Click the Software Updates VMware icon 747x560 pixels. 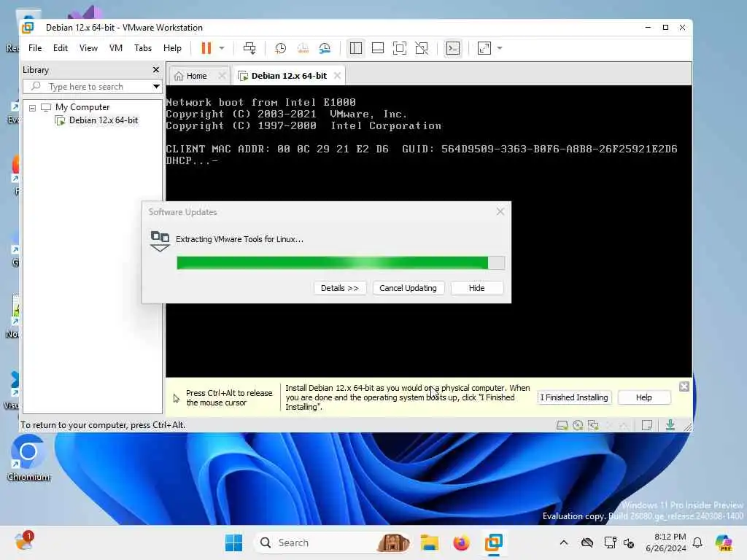(x=160, y=241)
